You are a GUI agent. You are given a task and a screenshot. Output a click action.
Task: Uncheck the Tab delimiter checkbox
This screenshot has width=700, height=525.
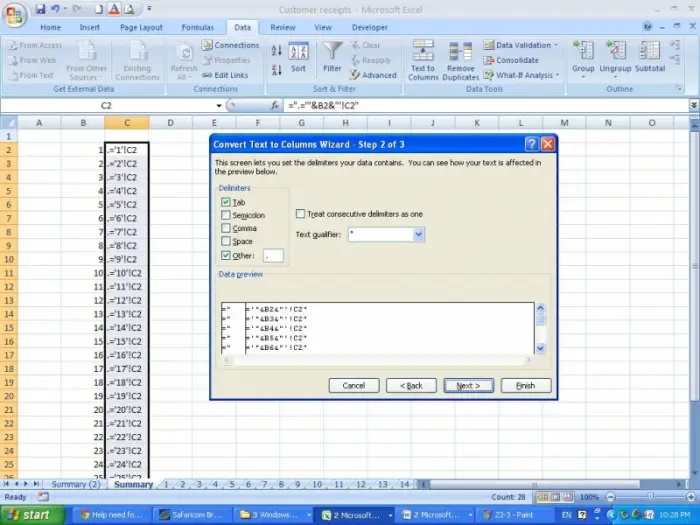click(x=225, y=202)
